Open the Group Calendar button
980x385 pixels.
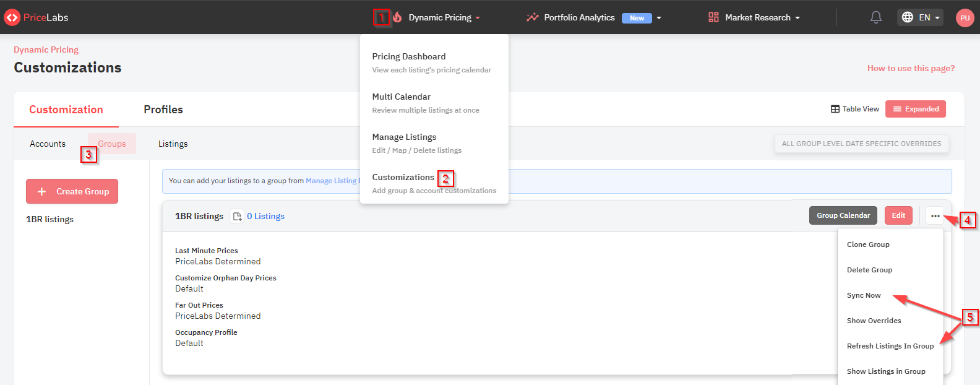(843, 215)
